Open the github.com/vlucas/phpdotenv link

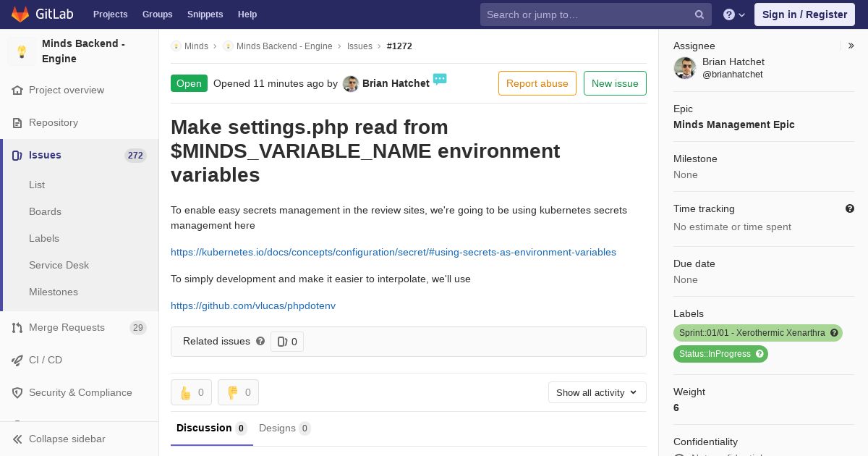point(253,305)
